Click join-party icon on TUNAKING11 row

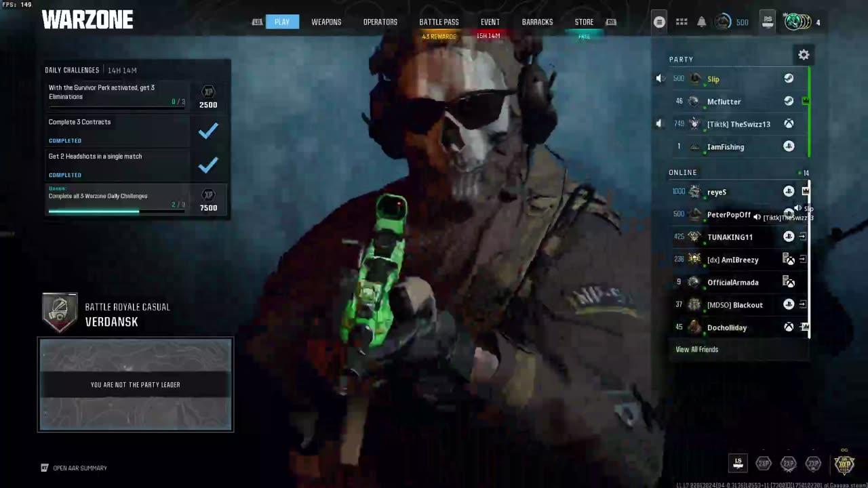[x=803, y=237]
